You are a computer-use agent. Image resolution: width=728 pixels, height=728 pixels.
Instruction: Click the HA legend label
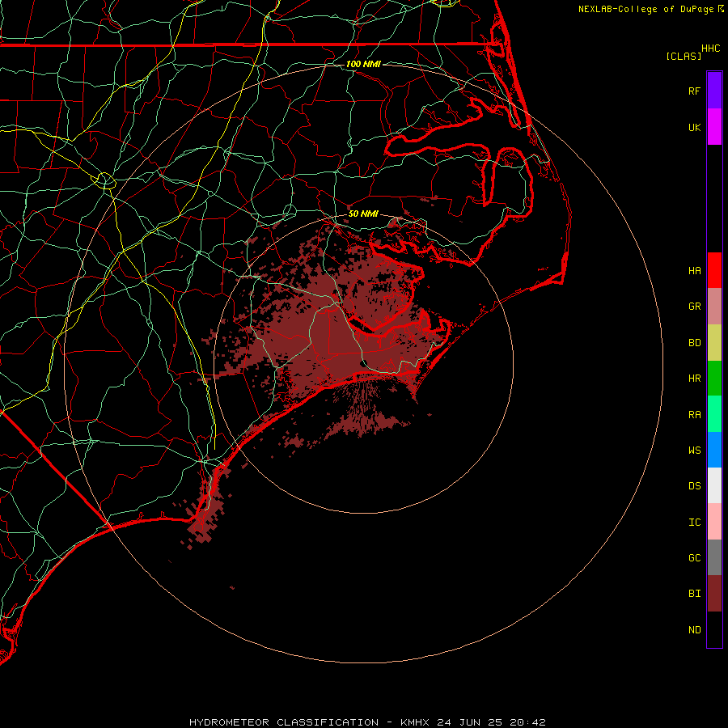coord(694,270)
